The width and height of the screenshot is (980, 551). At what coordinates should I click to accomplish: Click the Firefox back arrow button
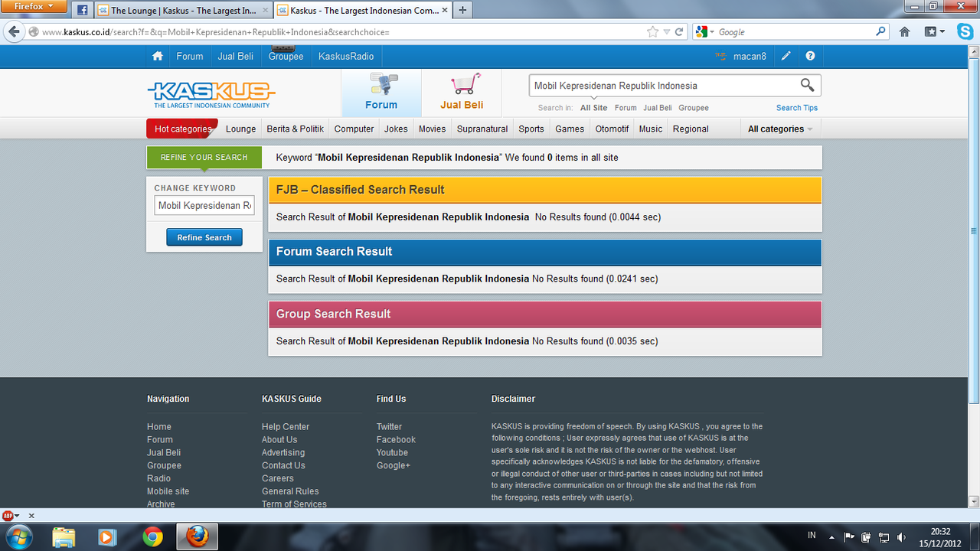click(x=13, y=32)
